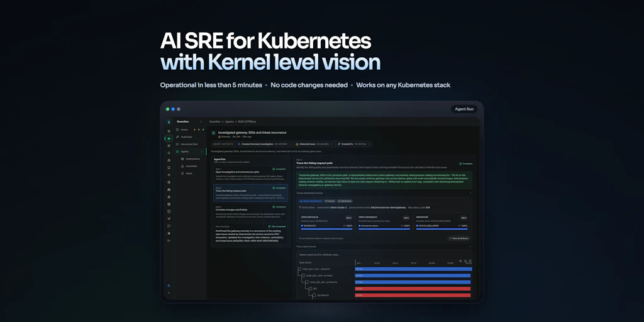Open the chat bubble icon in the rail
Image resolution: width=644 pixels, height=322 pixels.
[x=169, y=226]
